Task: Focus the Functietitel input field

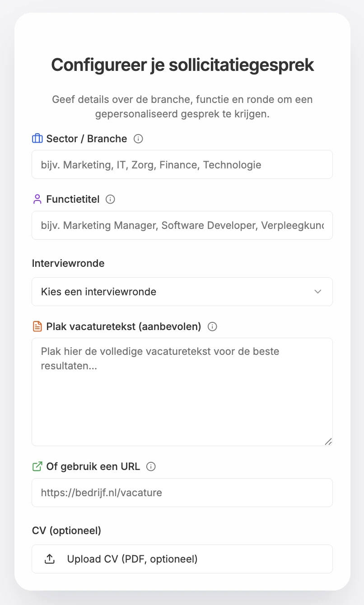Action: tap(182, 225)
